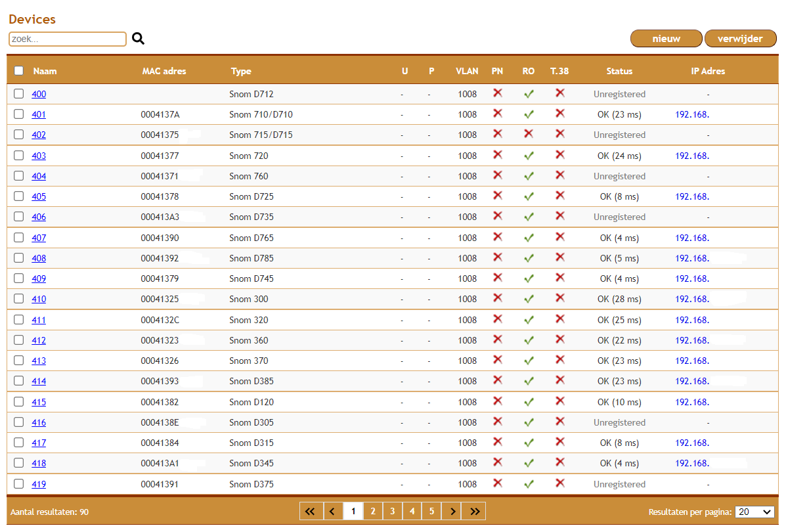This screenshot has width=786, height=532.
Task: Open device link 418
Action: tap(39, 463)
